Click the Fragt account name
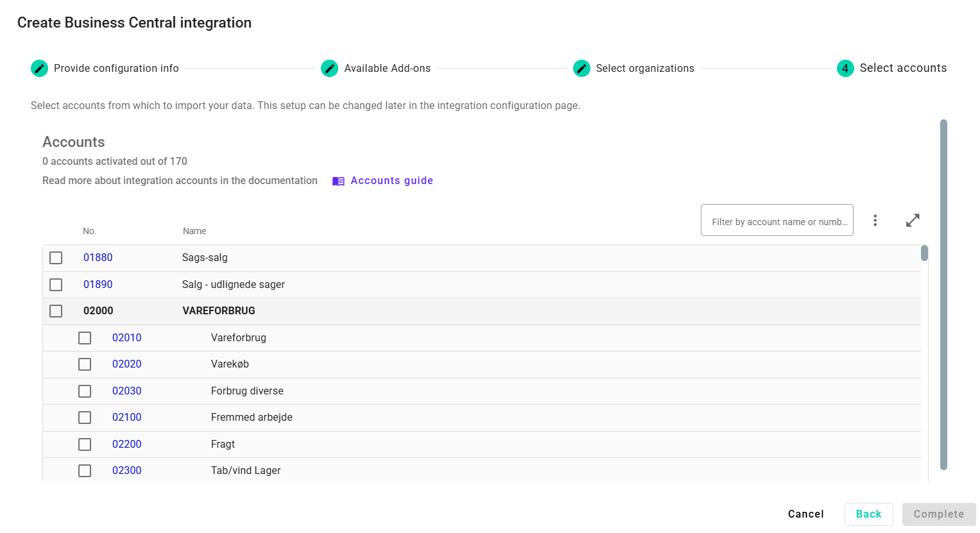 [223, 444]
